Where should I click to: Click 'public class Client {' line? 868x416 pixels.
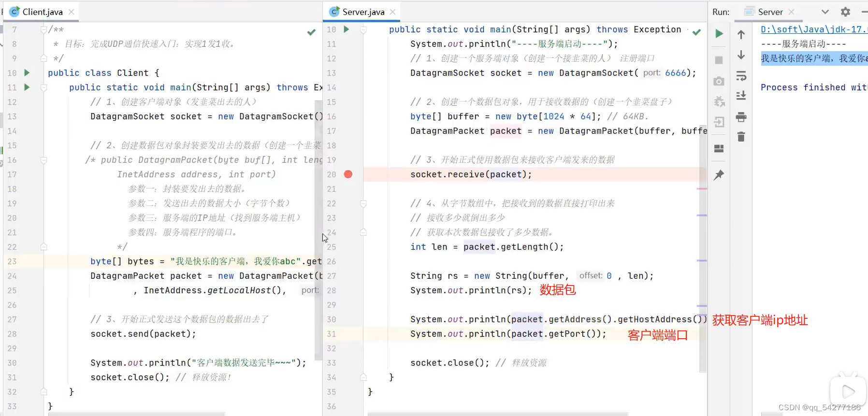click(103, 72)
